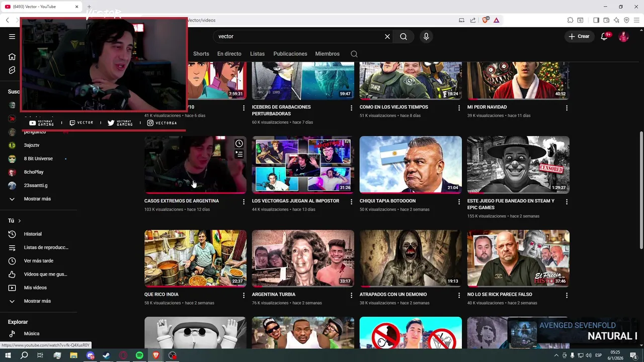The height and width of the screenshot is (362, 644).
Task: Play Los Vectorgas Juegan al Impostor thumbnail
Action: click(303, 164)
